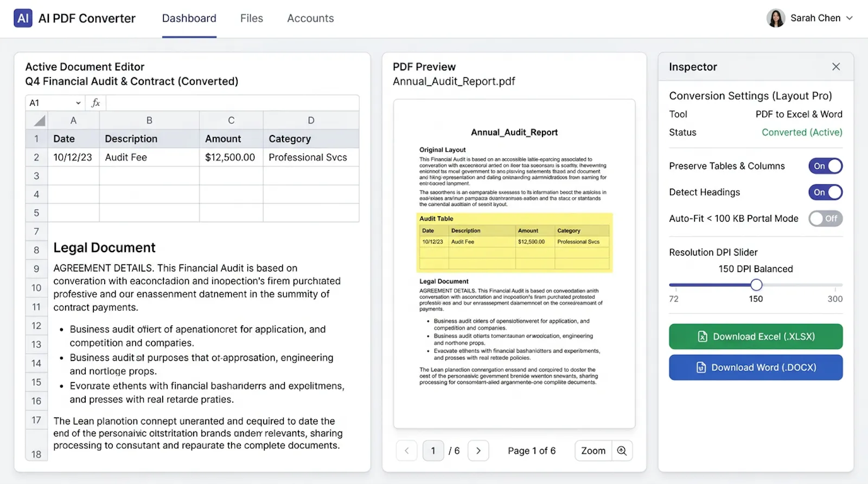The width and height of the screenshot is (868, 484).
Task: Click the Resolution DPI slider handle
Action: point(756,285)
